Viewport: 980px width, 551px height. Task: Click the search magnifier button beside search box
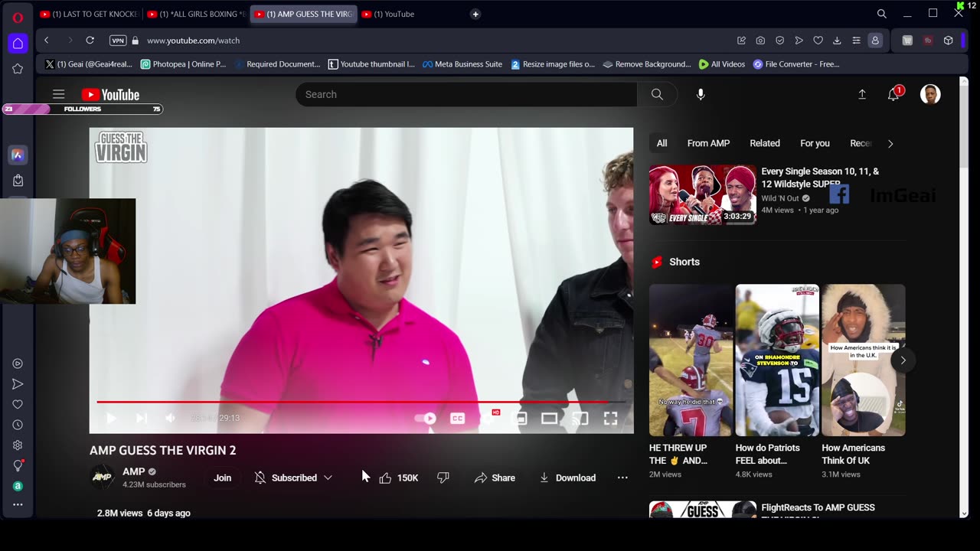[657, 94]
